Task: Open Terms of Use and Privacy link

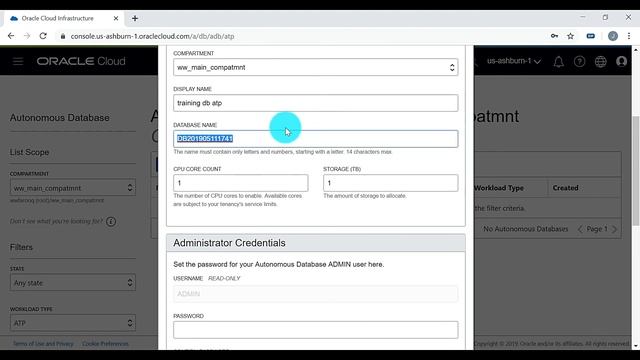Action: [43, 344]
